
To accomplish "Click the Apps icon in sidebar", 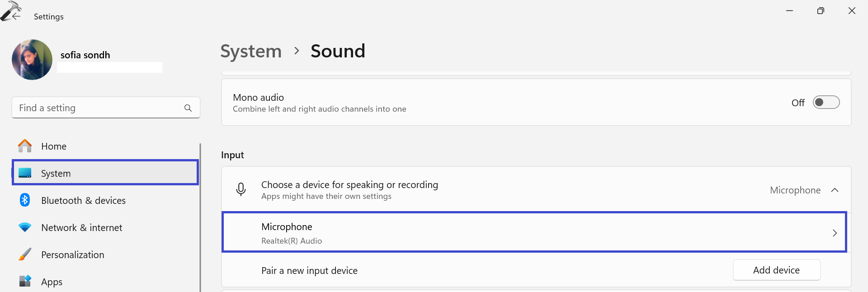I will tap(25, 281).
